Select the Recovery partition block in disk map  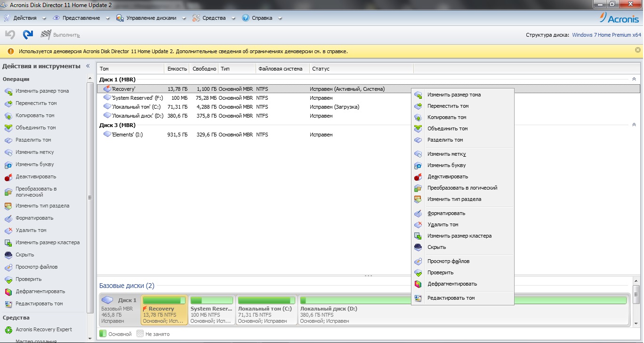tap(164, 310)
